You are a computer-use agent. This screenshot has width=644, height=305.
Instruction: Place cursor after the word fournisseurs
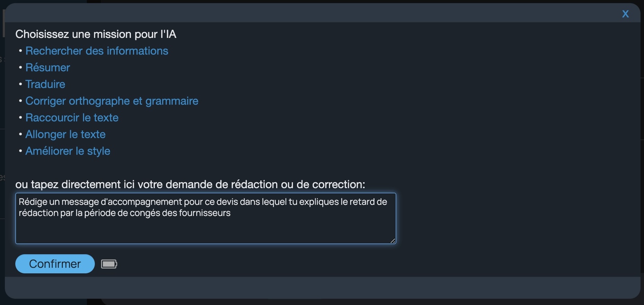[x=231, y=213]
